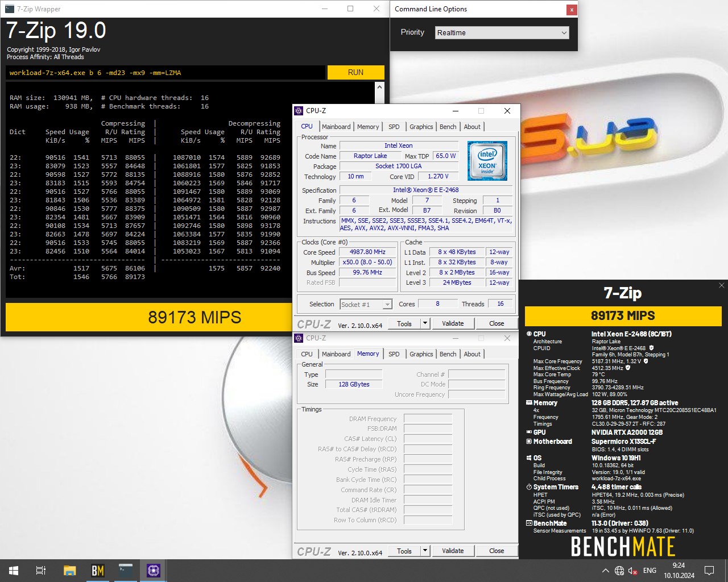Open Task View from the taskbar
This screenshot has width=728, height=582.
41,571
